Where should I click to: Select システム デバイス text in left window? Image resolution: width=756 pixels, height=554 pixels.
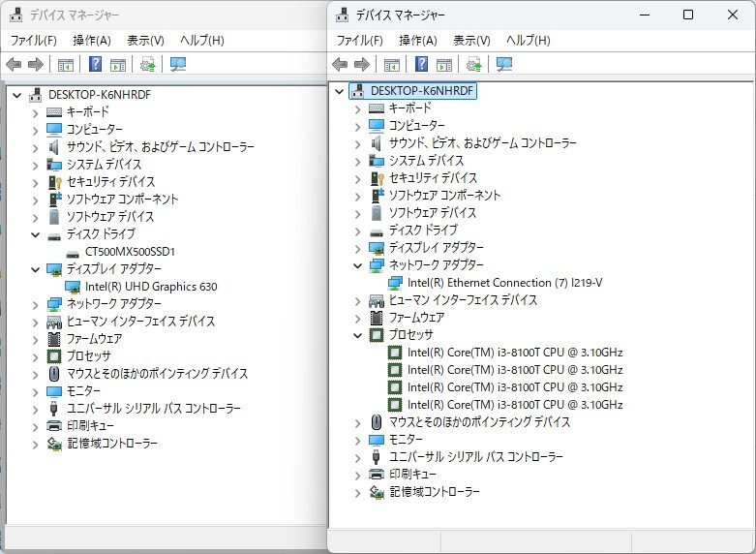tap(104, 165)
